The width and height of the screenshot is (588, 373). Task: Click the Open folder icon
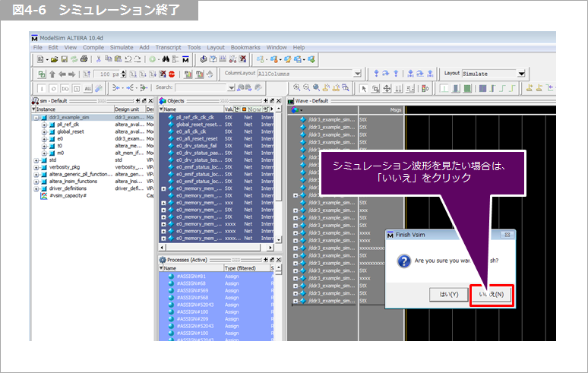[52, 59]
